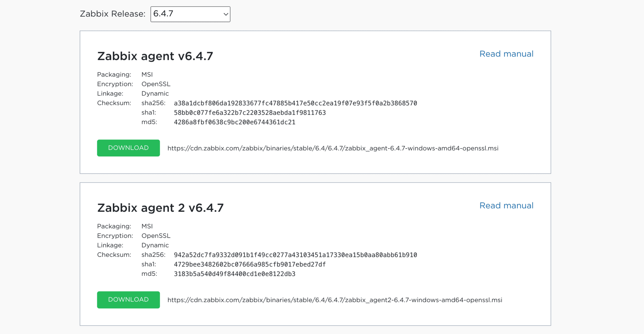Screen dimensions: 644x334
Task: Click the Zabbix agent v6.4.7 heading
Action: tap(155, 56)
